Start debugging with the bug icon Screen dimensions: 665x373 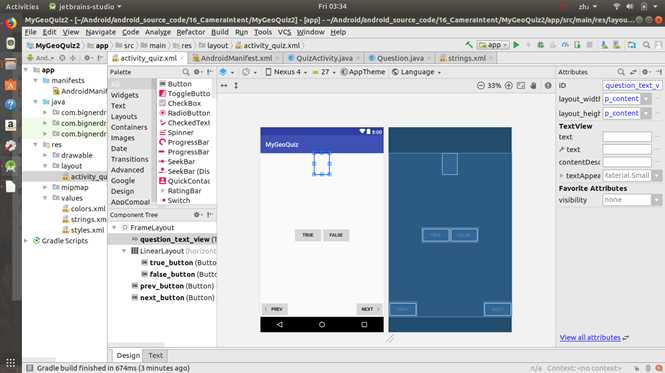(540, 45)
